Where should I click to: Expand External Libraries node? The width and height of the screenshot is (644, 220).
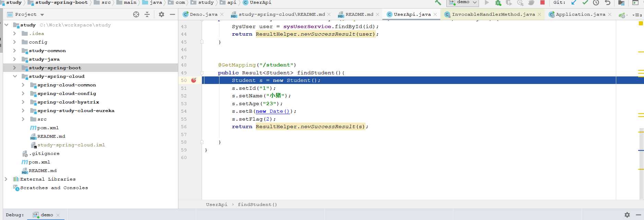point(6,179)
